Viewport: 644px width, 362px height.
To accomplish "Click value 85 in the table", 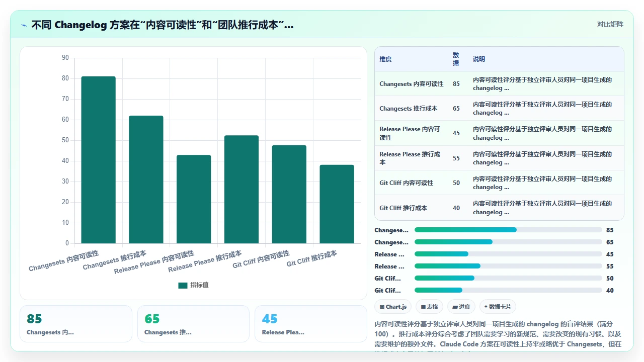I will click(456, 84).
